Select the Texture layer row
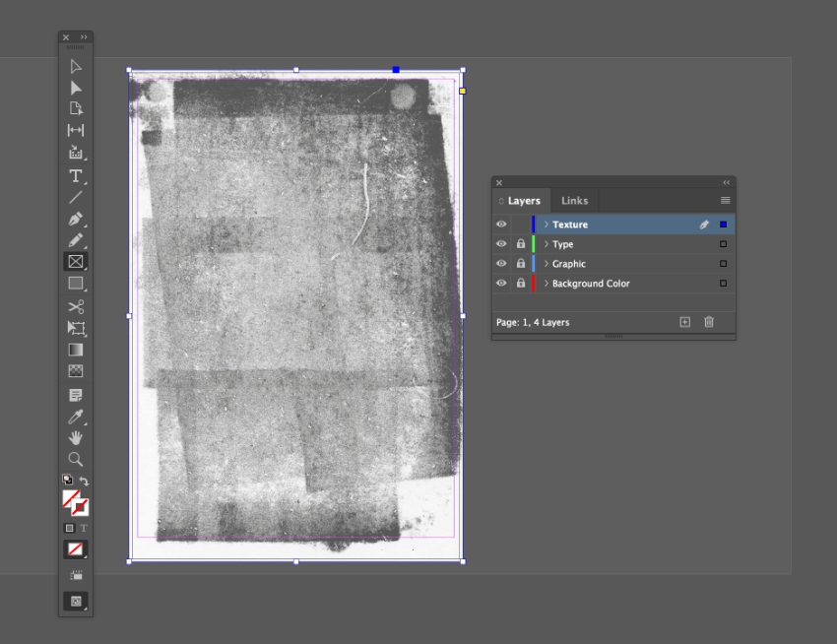Viewport: 837px width, 644px height. (x=613, y=225)
